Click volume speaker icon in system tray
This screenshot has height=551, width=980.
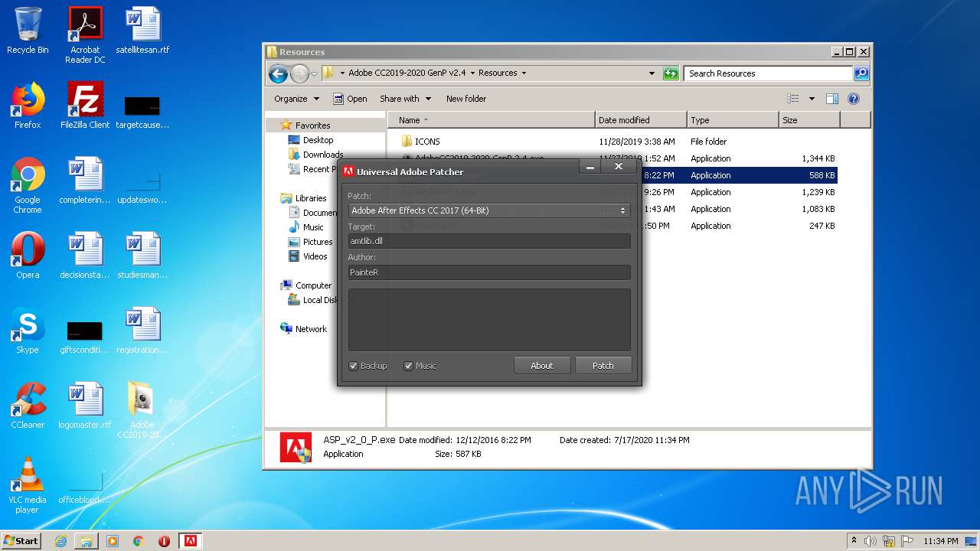pos(871,541)
